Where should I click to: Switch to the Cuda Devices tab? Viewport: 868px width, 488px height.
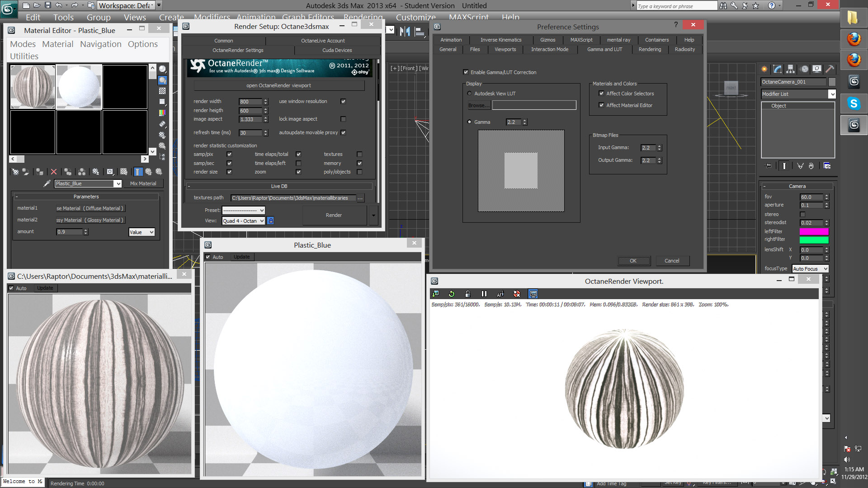point(337,50)
